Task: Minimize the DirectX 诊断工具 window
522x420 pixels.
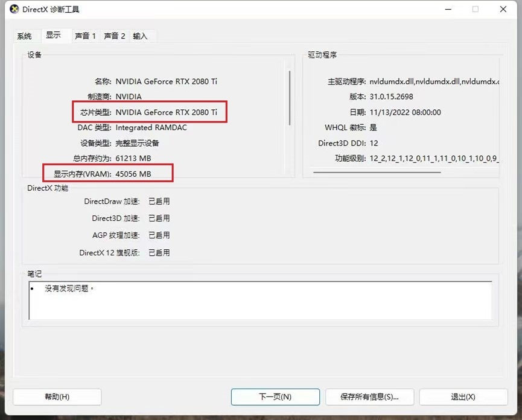Action: (447, 10)
